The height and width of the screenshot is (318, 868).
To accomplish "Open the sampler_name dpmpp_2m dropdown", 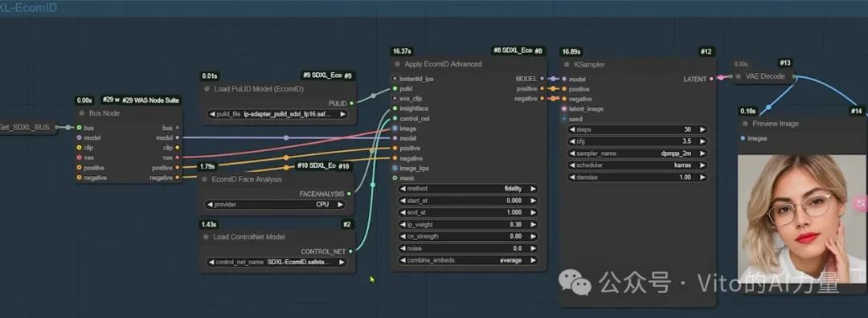I will pos(637,153).
